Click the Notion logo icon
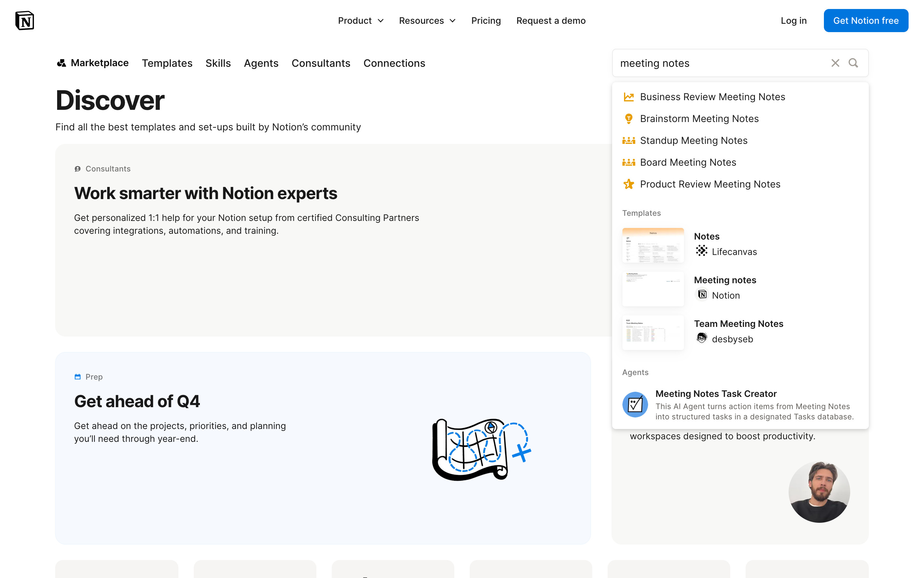 point(25,21)
